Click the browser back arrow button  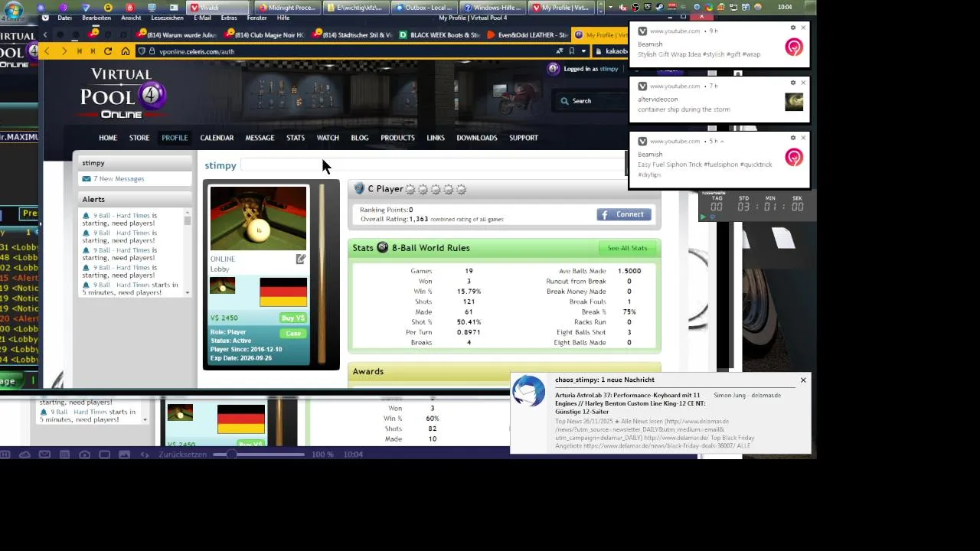coord(47,51)
